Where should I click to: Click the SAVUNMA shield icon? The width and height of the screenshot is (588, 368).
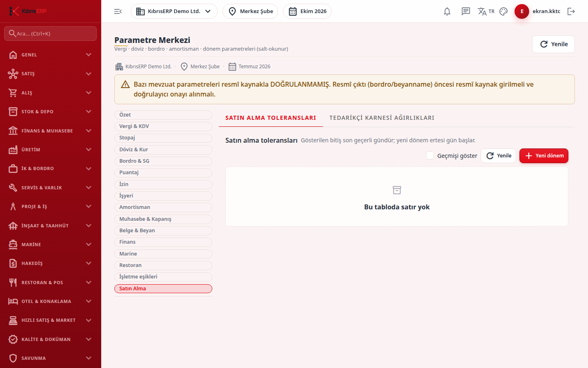13,358
